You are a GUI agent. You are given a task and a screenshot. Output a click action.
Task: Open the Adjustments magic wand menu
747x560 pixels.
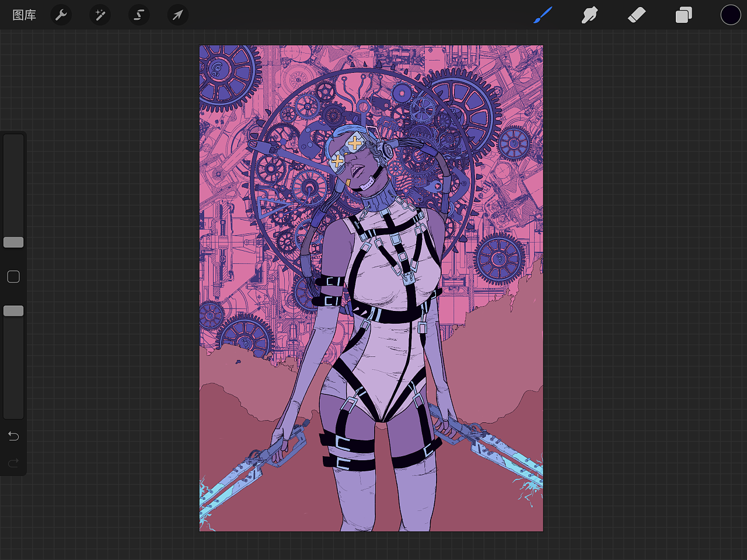point(100,15)
